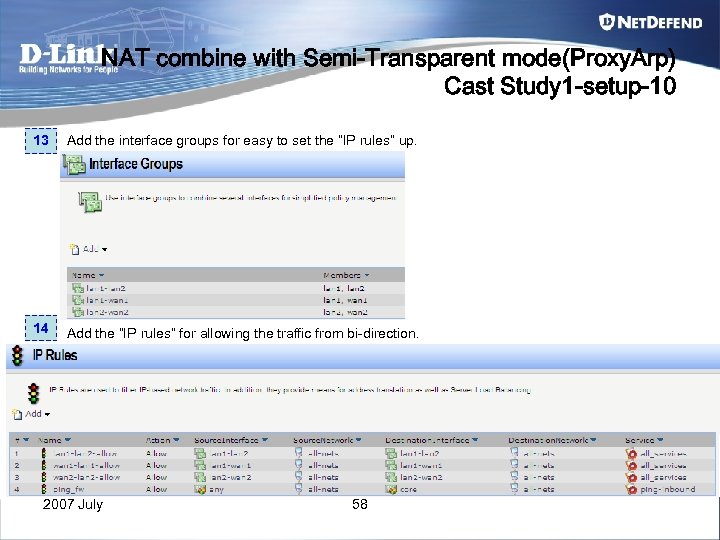Click 'lan1, wan1' members cell
This screenshot has width=720, height=540.
coord(345,300)
